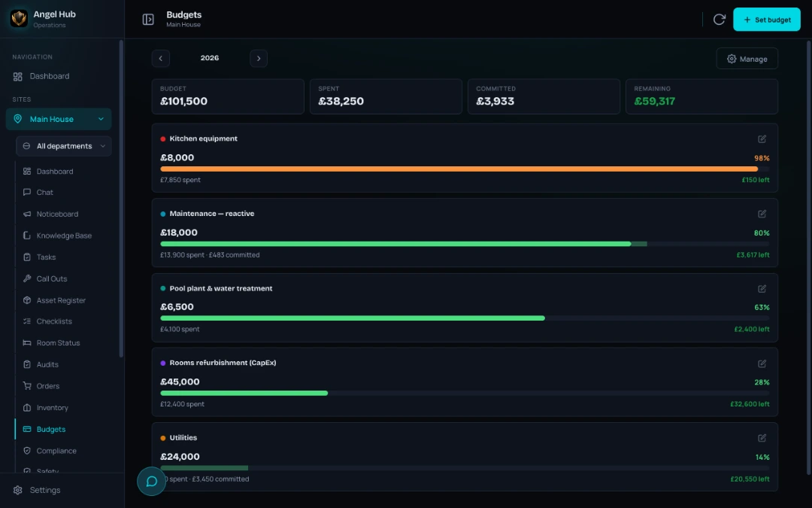
Task: Open the Asset Register
Action: click(61, 300)
